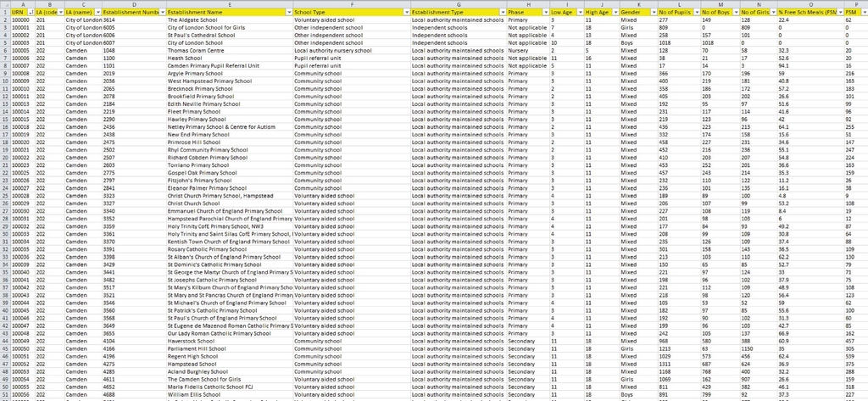Open the URN column sort filter arrow
Viewport: 868px width, 401px height.
point(31,12)
